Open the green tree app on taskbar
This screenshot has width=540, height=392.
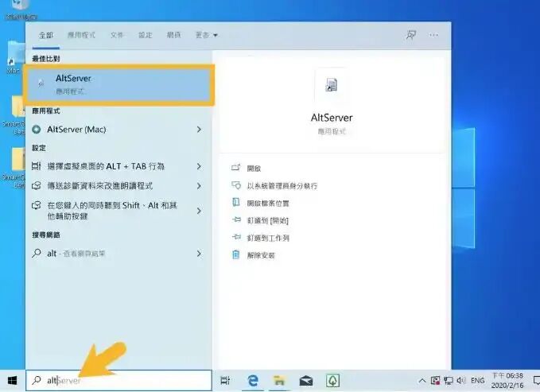332,380
